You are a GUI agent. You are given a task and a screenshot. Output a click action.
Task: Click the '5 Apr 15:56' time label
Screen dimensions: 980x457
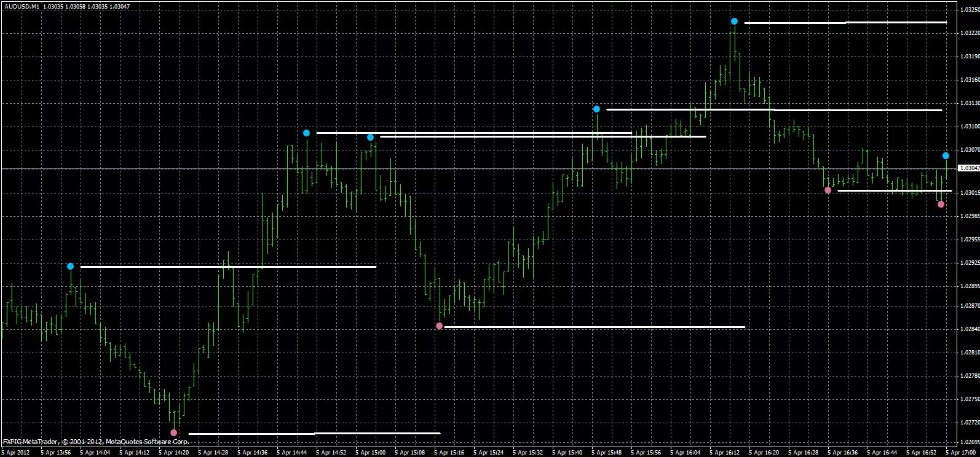647,453
